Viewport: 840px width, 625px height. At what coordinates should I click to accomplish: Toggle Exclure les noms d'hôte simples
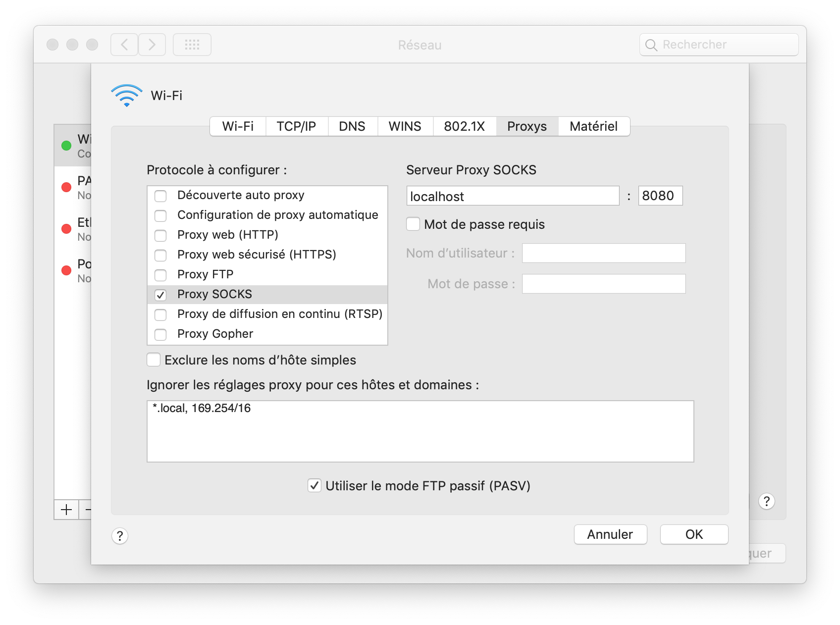click(x=154, y=360)
